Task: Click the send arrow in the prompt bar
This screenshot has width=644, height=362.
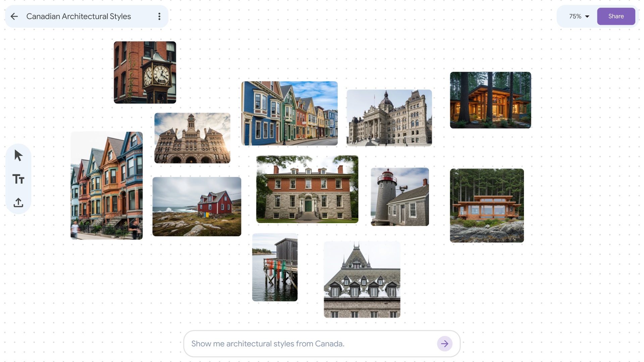Action: pos(445,343)
